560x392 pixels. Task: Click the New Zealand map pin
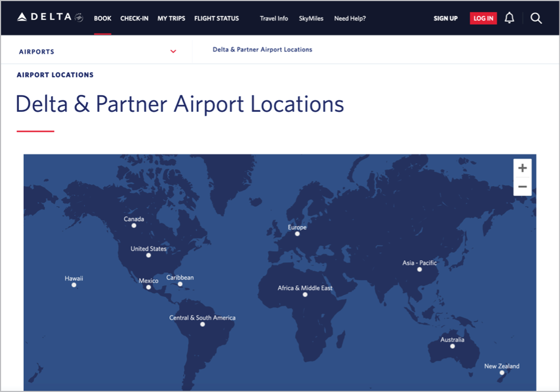(501, 372)
